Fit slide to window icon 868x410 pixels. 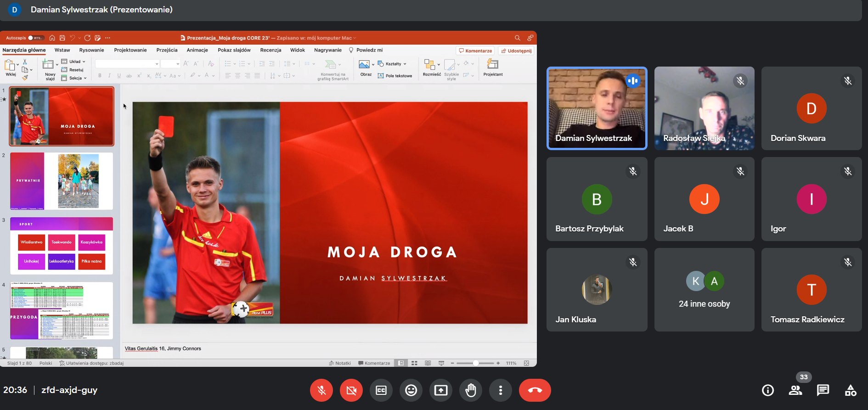pos(527,363)
